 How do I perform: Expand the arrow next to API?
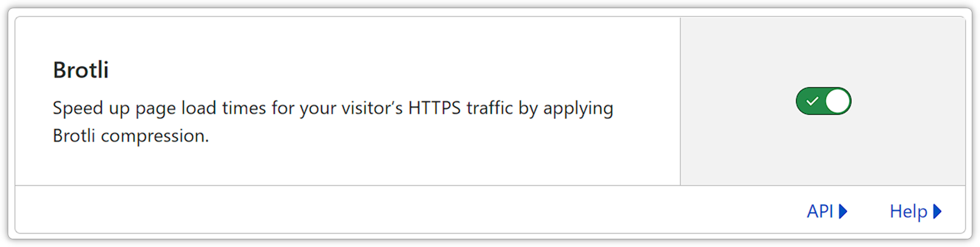pyautogui.click(x=843, y=211)
